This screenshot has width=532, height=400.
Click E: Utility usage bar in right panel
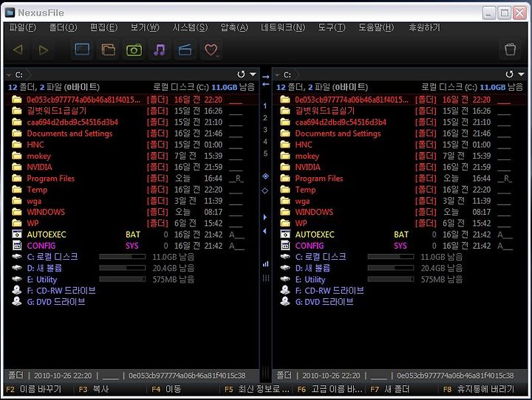point(391,279)
